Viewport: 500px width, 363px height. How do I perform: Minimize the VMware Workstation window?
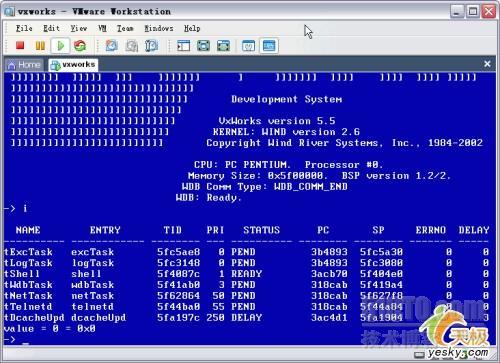pos(457,11)
